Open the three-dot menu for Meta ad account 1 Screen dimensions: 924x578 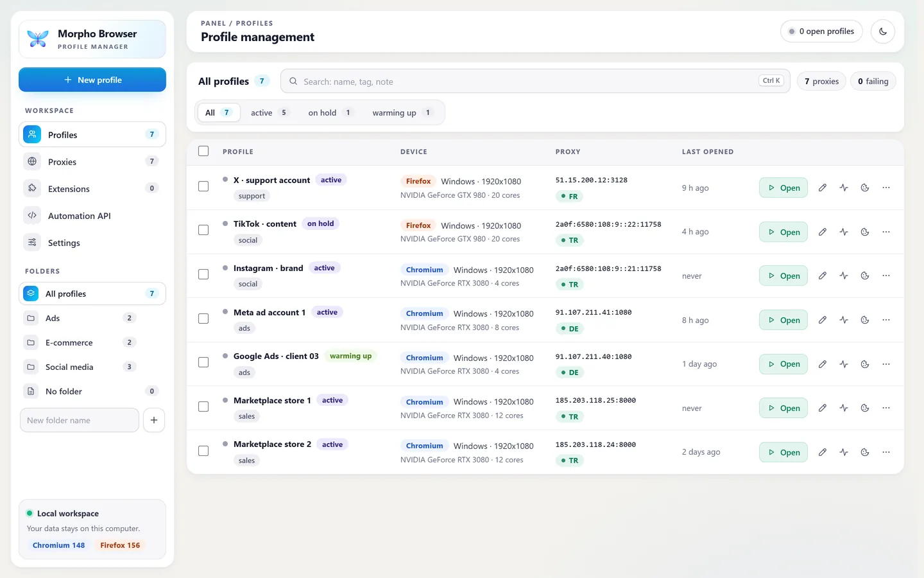(886, 320)
